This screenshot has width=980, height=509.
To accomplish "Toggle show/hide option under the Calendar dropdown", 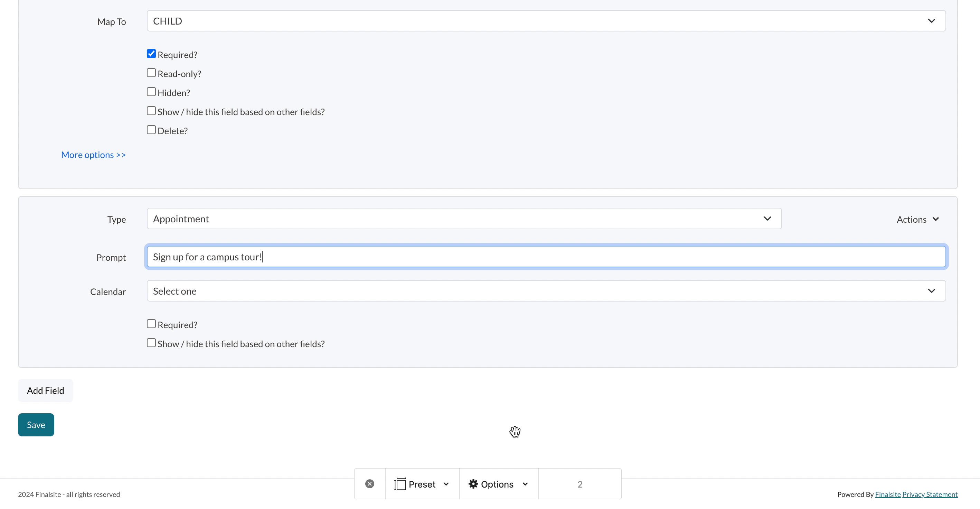I will pyautogui.click(x=151, y=343).
